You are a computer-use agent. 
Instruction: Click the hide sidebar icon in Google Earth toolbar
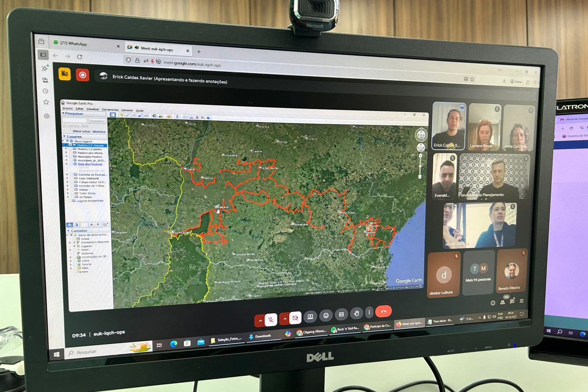113,115
